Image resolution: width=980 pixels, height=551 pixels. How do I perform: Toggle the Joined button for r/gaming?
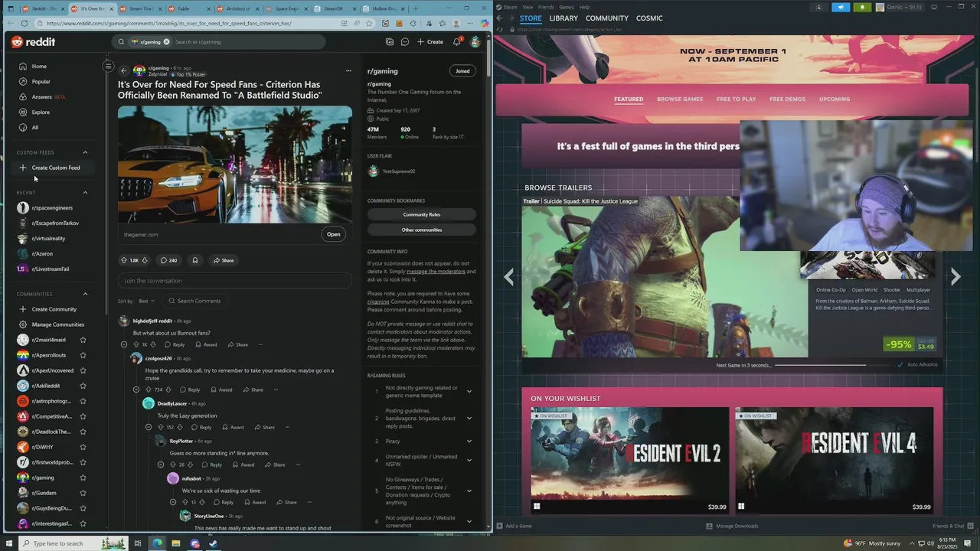click(462, 71)
